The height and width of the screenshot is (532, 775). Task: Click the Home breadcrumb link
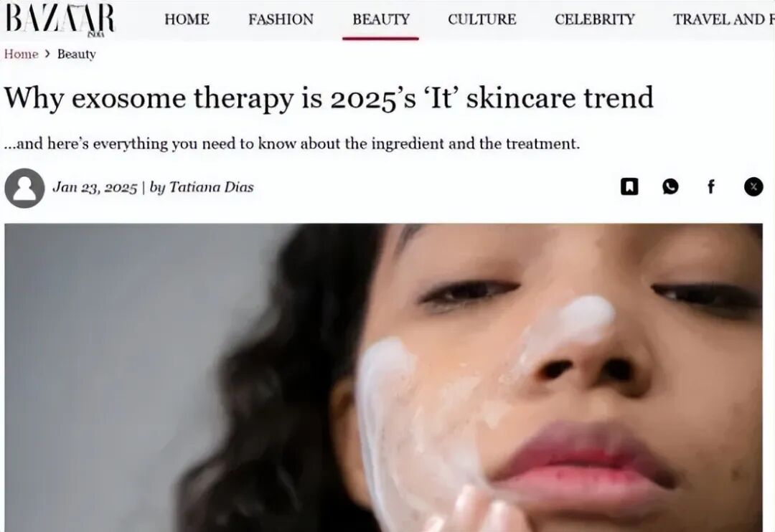click(22, 54)
